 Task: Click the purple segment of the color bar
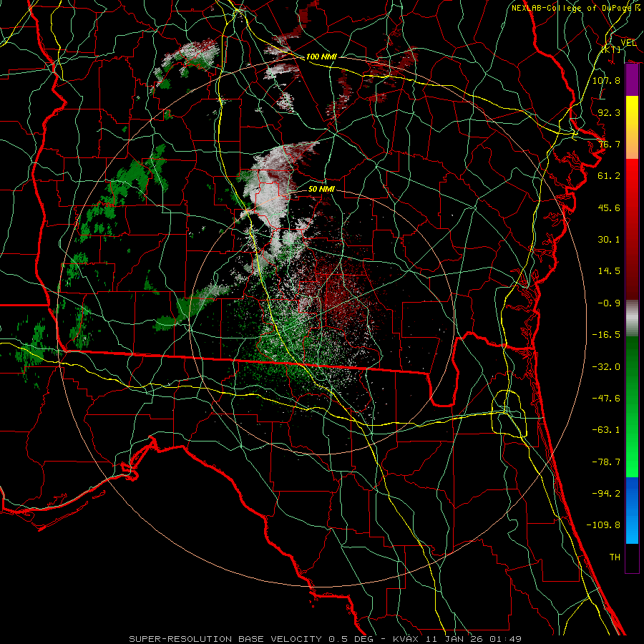coord(632,79)
